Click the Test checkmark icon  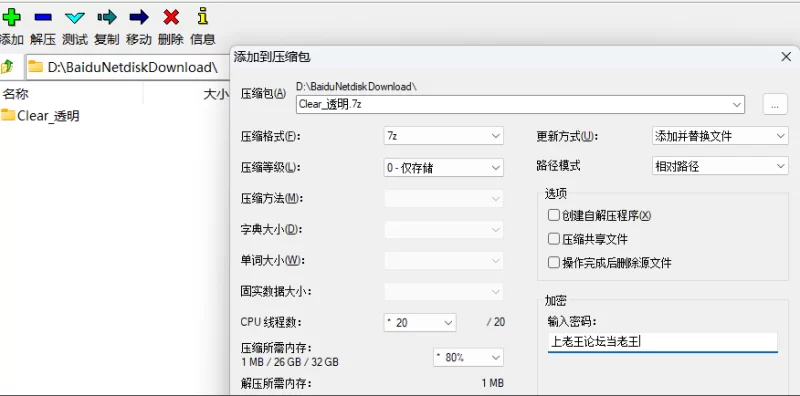pyautogui.click(x=75, y=18)
